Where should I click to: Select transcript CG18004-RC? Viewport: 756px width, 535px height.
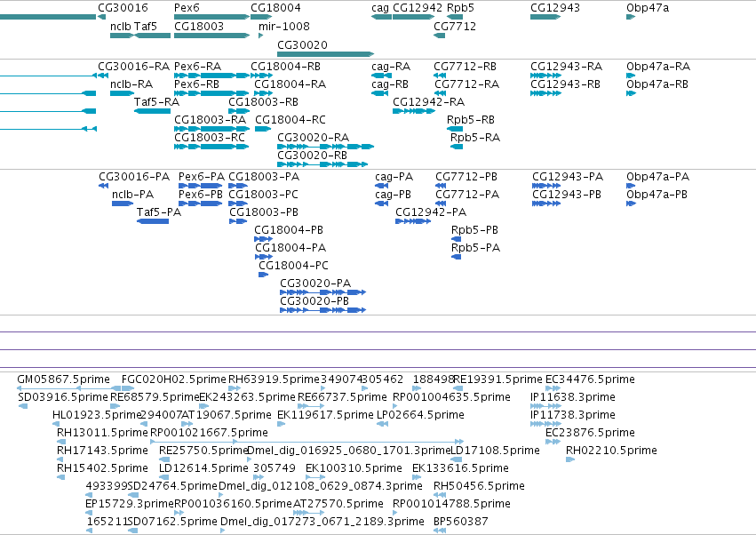263,129
